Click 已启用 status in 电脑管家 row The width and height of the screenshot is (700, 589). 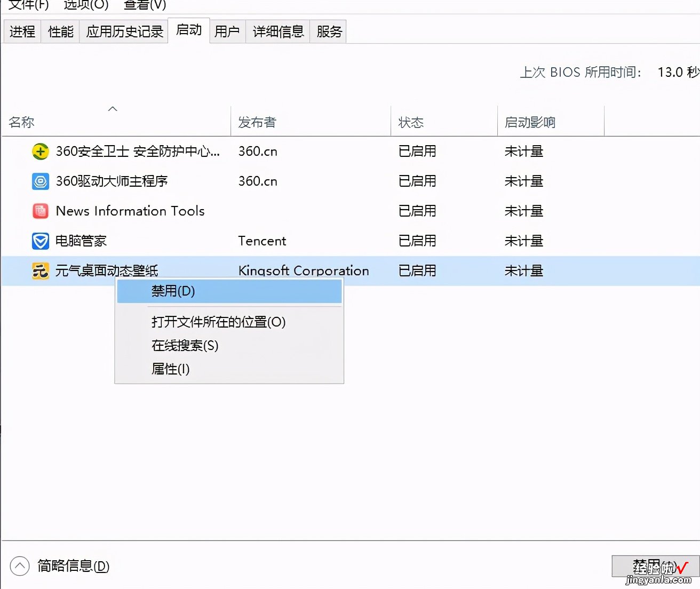[x=417, y=241]
